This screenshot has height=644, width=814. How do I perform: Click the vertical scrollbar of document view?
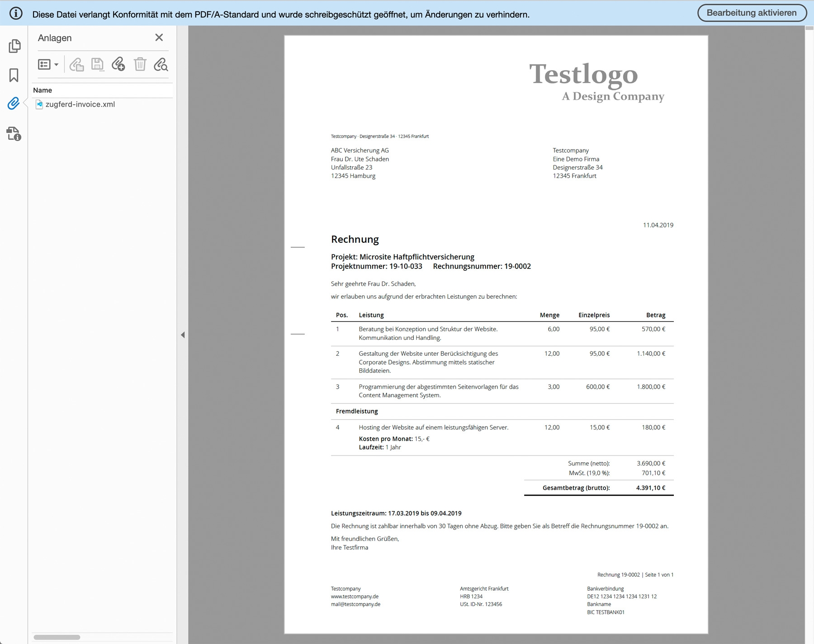809,334
